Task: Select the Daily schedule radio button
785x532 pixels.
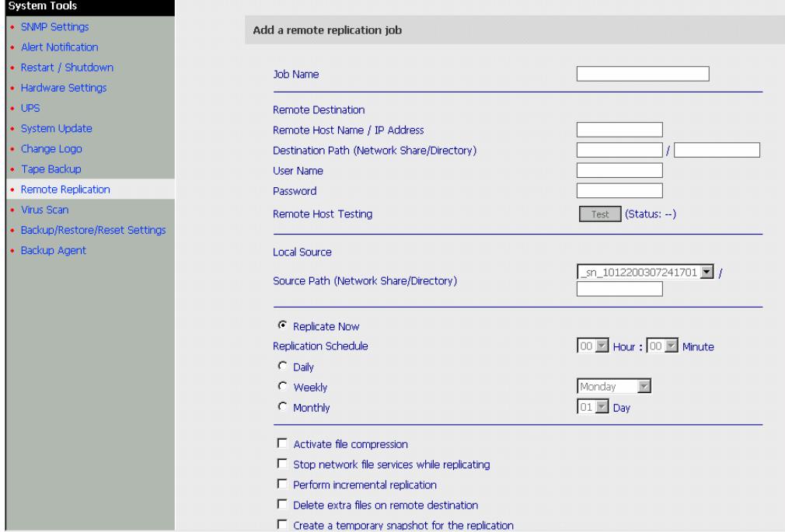Action: pos(282,366)
